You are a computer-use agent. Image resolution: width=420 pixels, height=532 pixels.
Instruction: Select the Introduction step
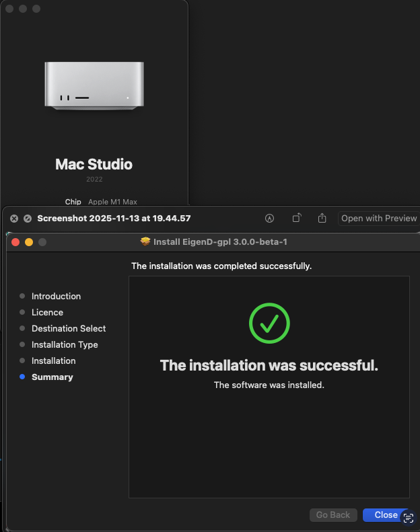56,296
